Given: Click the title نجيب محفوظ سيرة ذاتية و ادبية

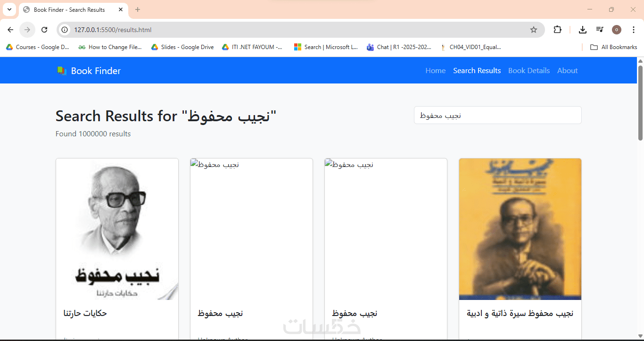Looking at the screenshot, I should point(520,313).
